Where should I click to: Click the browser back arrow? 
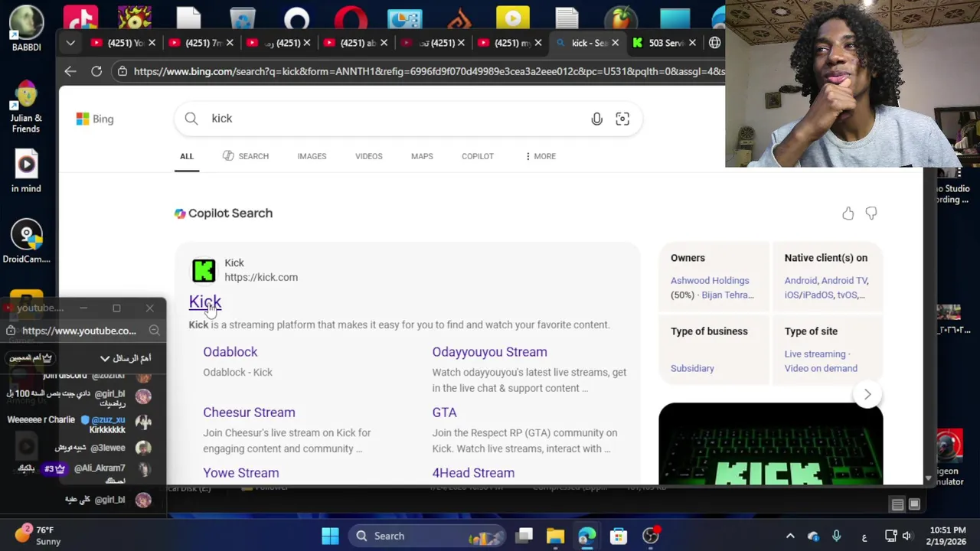pos(70,71)
